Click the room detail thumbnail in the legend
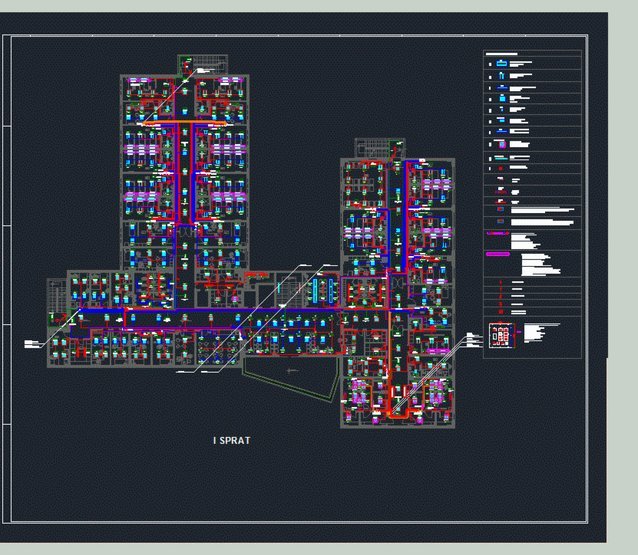The width and height of the screenshot is (638, 555). pyautogui.click(x=502, y=335)
